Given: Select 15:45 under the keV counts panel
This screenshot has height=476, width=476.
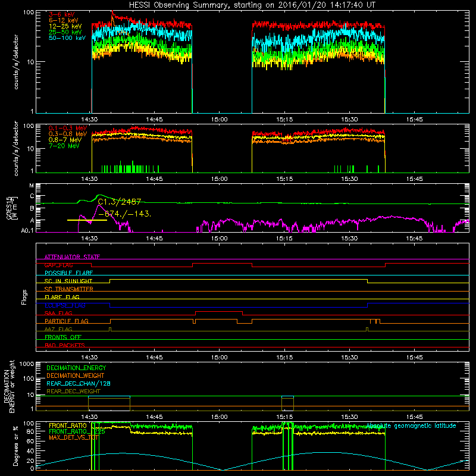Looking at the screenshot, I should point(414,120).
